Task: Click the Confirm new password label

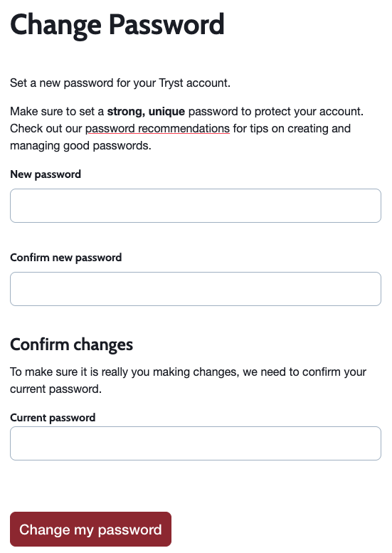Action: [66, 258]
